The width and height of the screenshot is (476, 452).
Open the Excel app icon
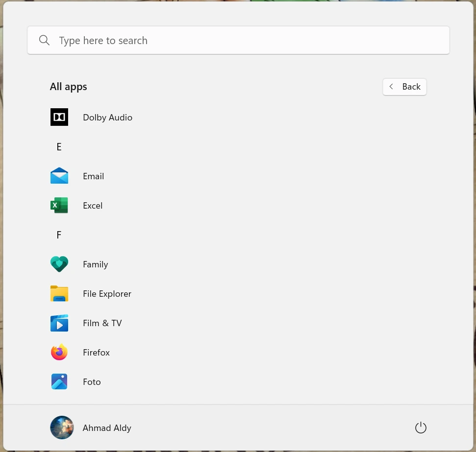(59, 205)
